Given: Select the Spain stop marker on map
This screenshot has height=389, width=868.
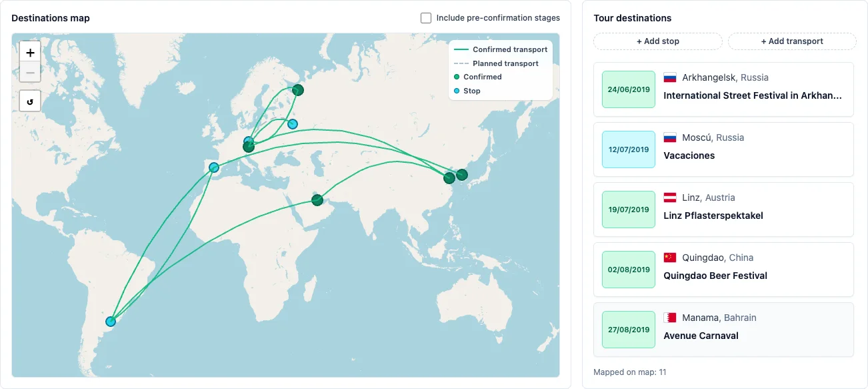Looking at the screenshot, I should (x=214, y=167).
